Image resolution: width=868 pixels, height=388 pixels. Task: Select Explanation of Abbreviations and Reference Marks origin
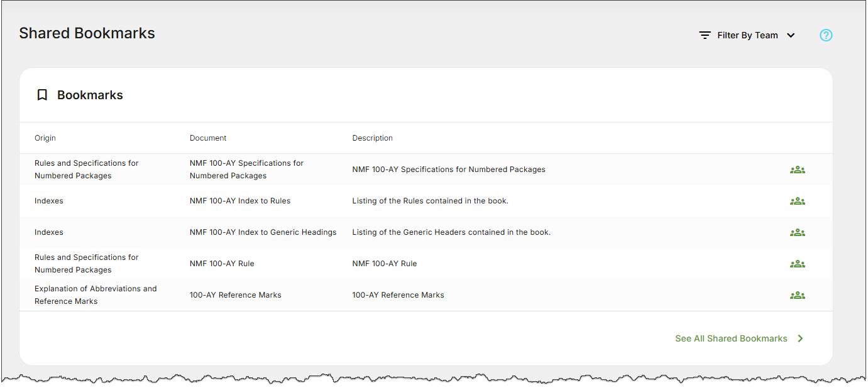(x=96, y=295)
